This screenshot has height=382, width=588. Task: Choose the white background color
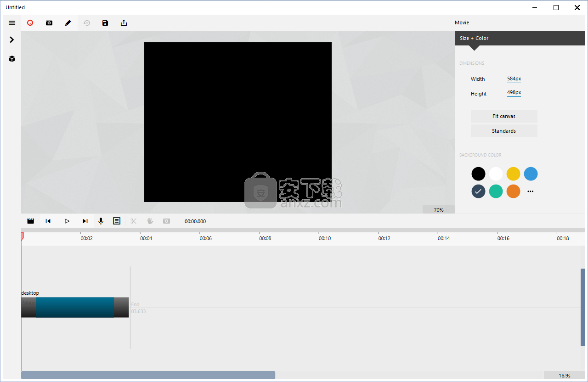point(496,174)
